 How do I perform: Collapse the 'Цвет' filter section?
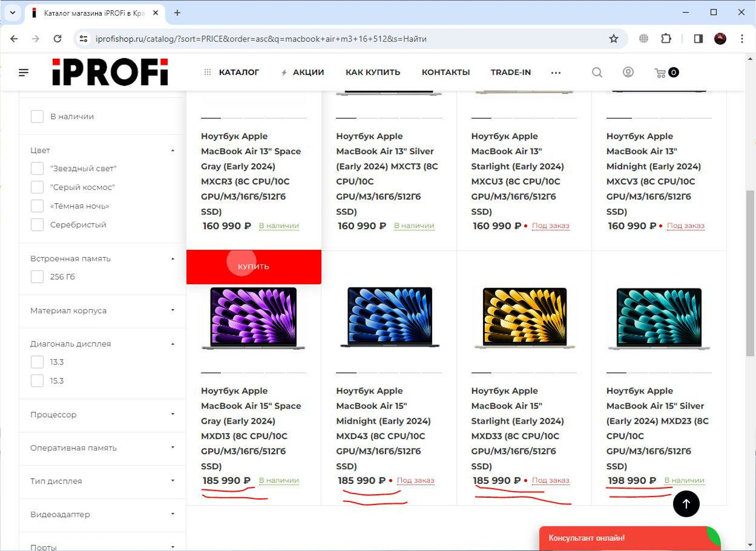pyautogui.click(x=102, y=150)
